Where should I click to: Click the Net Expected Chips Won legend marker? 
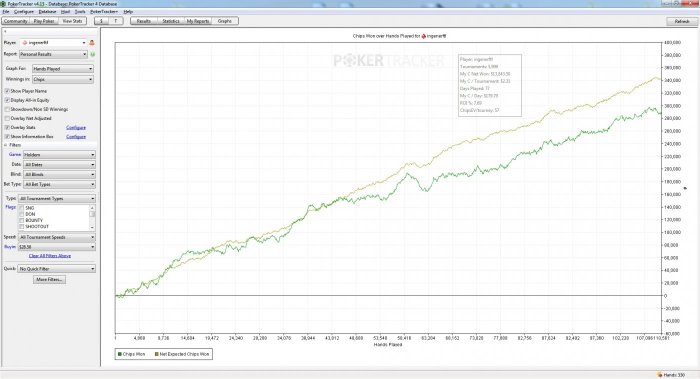[x=157, y=354]
